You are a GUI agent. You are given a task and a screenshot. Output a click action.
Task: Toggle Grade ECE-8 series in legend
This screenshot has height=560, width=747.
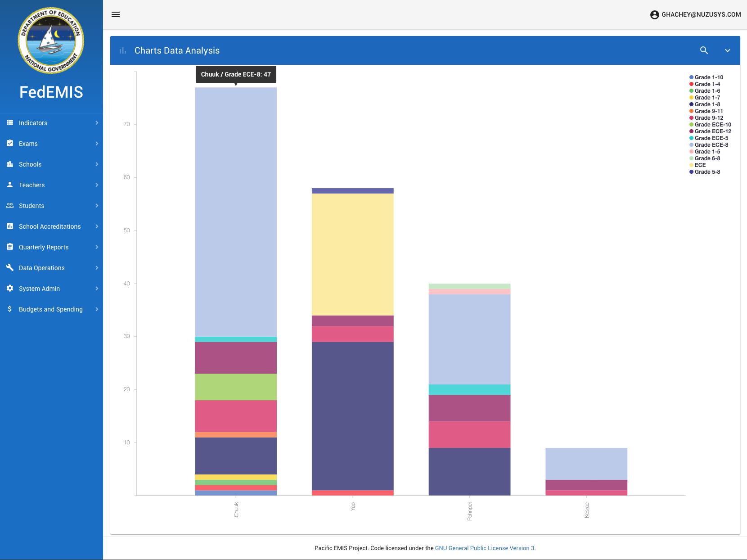coord(711,145)
